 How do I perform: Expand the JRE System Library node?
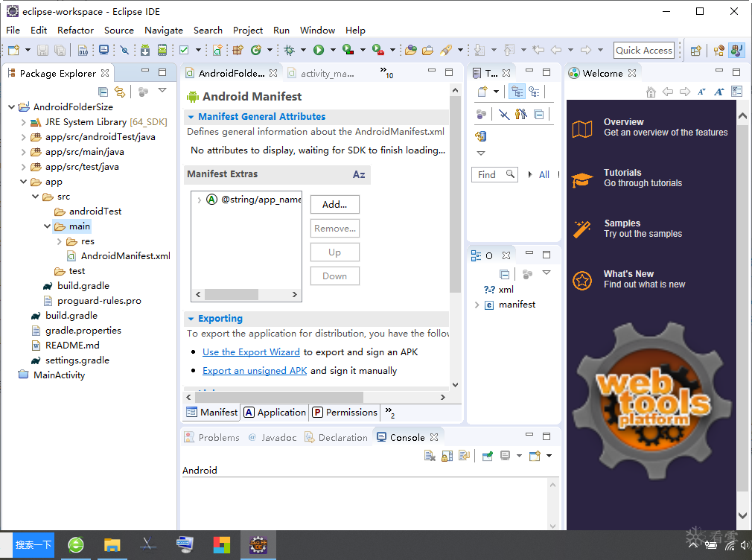coord(23,122)
